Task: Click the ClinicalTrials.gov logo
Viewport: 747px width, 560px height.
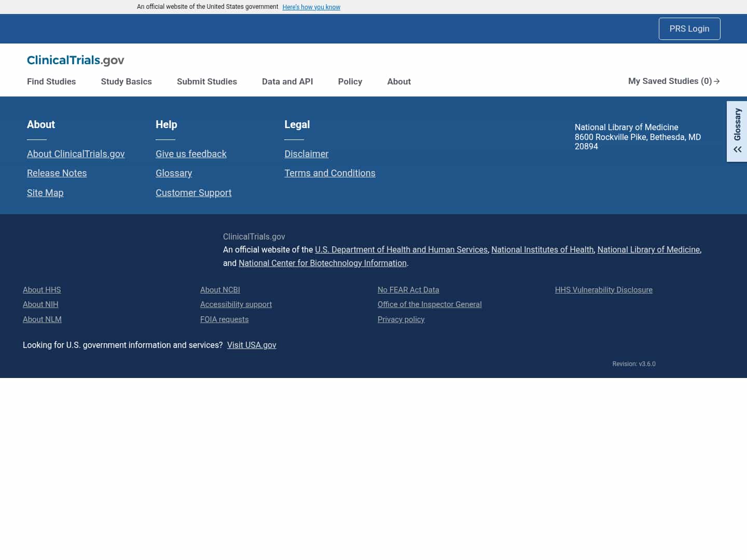Action: point(76,60)
